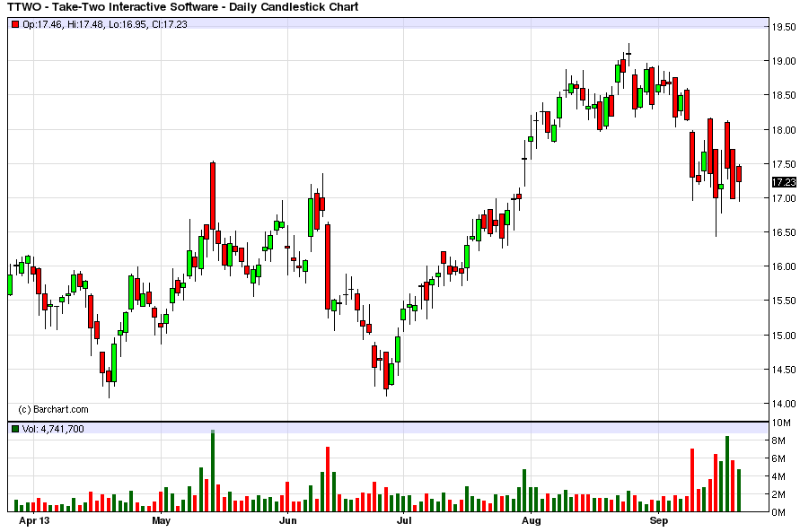Screen dimensions: 800x532
Task: Click the green legend square beside Vol
Action: 16,429
